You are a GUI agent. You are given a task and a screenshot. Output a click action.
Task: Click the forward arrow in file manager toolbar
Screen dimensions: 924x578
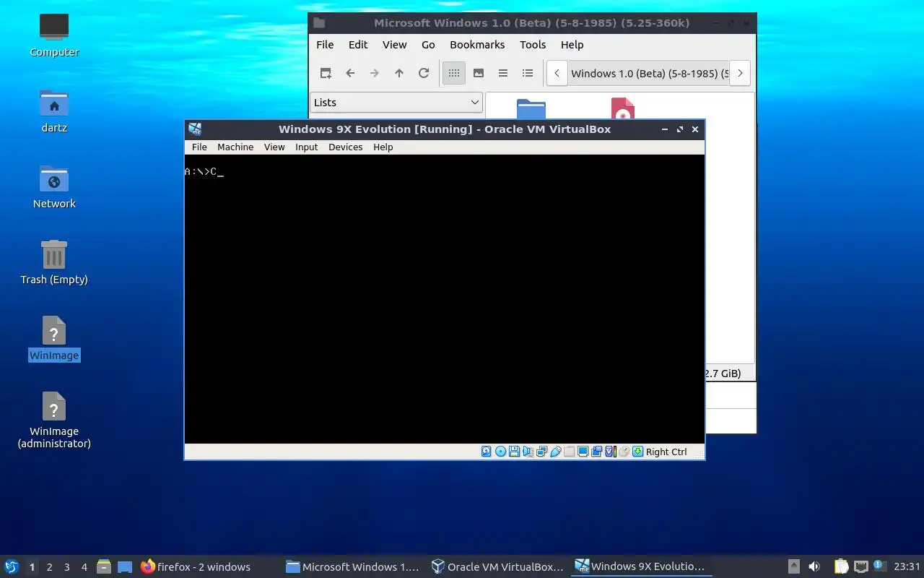tap(375, 73)
